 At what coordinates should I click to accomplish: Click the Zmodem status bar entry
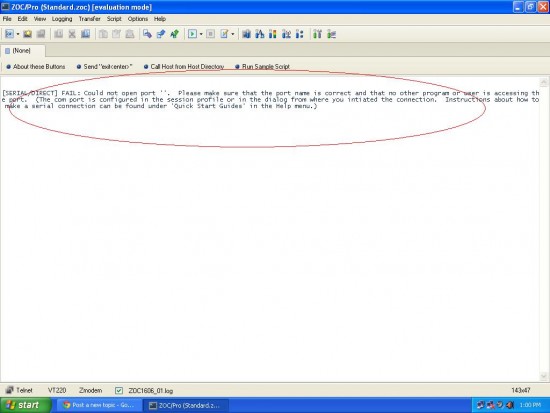pos(90,390)
